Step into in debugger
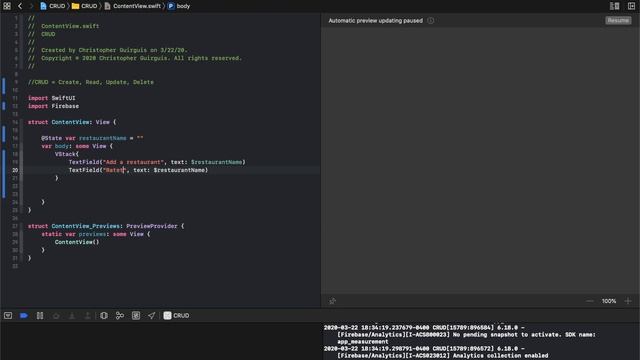Screen dimensions: 640x360 [72, 316]
